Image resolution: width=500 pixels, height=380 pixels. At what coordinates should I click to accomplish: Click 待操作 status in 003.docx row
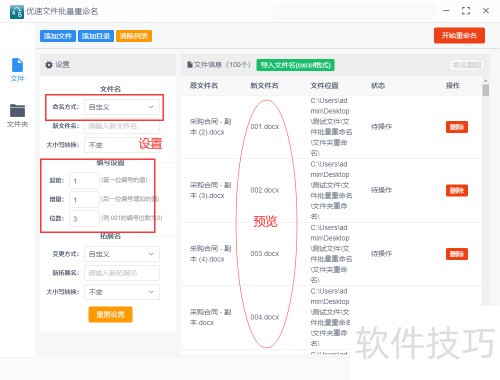click(x=382, y=254)
